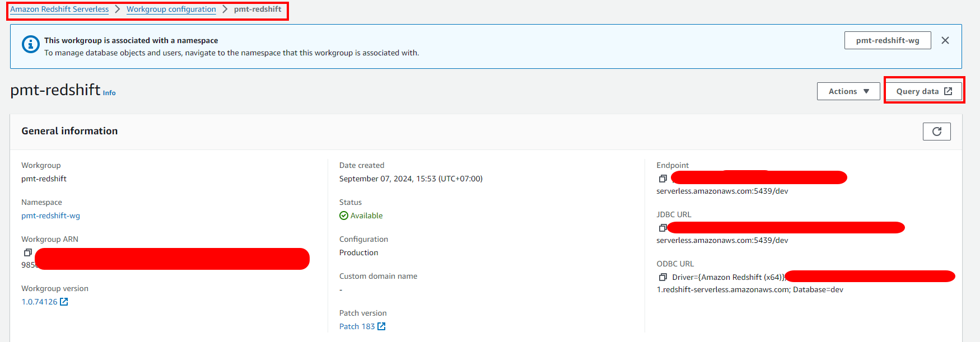980x342 pixels.
Task: Dismiss the namespace info banner
Action: (945, 40)
